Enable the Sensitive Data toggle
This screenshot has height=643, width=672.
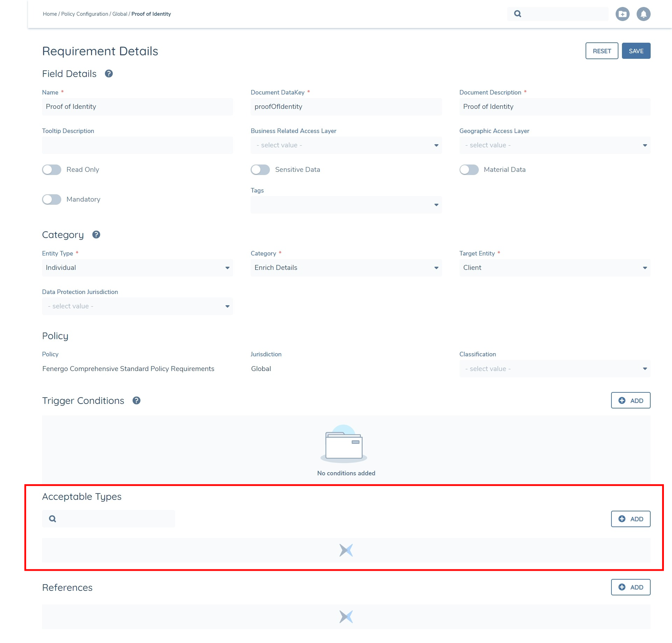(x=260, y=170)
